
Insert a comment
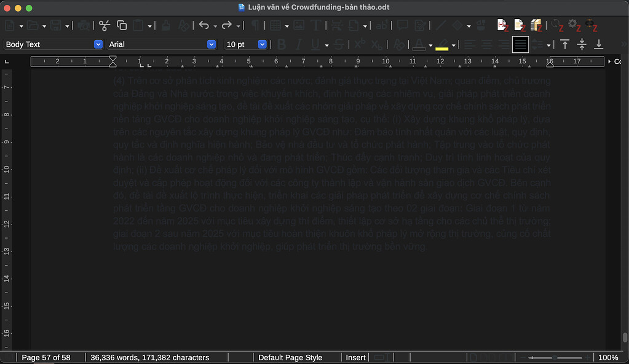pyautogui.click(x=402, y=25)
